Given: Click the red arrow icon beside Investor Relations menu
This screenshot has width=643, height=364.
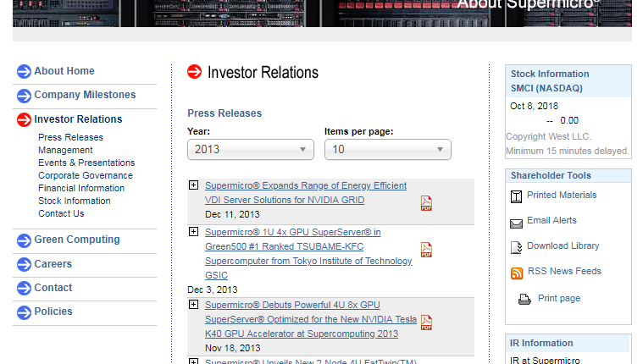Looking at the screenshot, I should 24,119.
